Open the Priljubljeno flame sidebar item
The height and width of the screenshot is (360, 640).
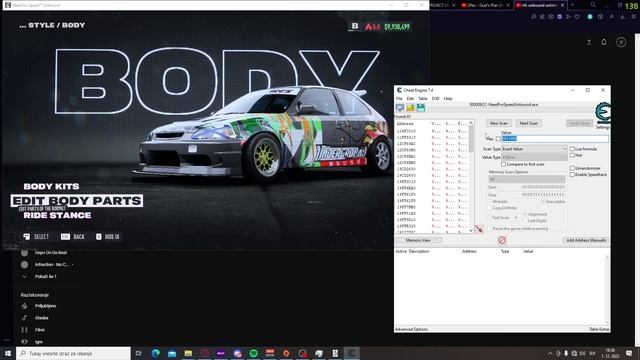pyautogui.click(x=38, y=306)
